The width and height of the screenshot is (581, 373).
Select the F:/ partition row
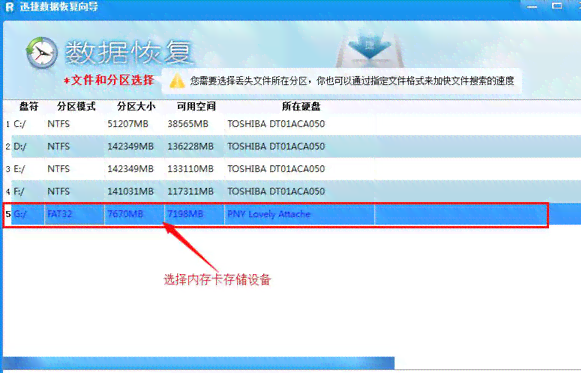[292, 192]
